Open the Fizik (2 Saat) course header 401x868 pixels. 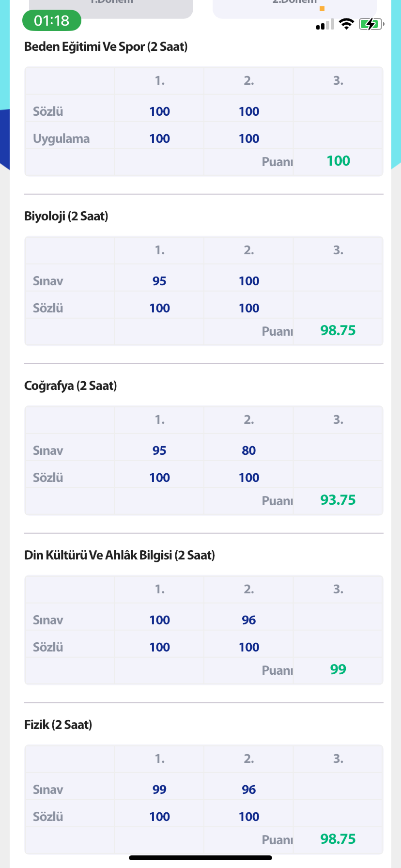58,725
